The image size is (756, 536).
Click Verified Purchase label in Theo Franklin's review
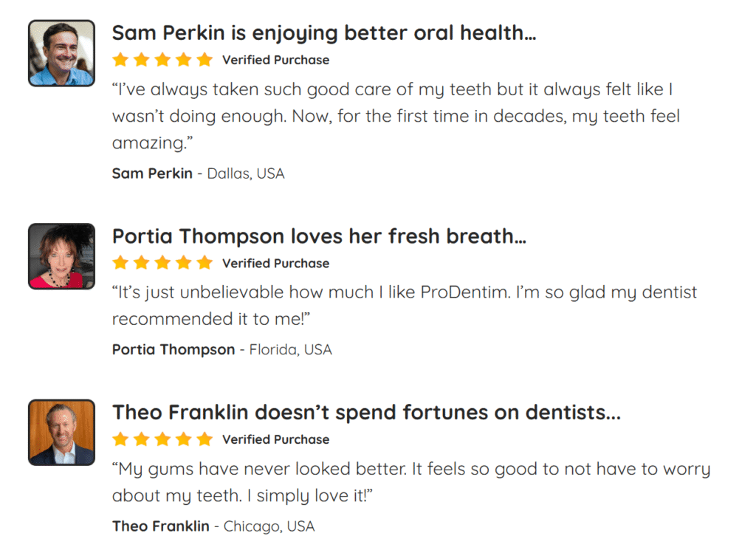pyautogui.click(x=275, y=439)
